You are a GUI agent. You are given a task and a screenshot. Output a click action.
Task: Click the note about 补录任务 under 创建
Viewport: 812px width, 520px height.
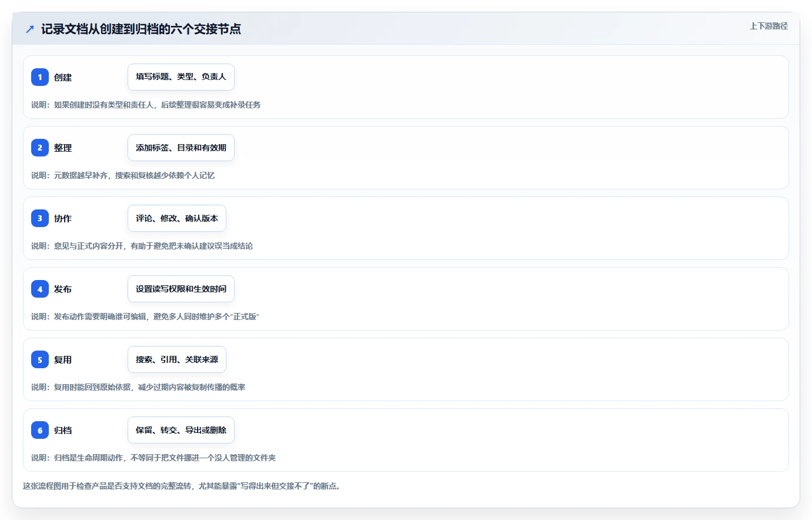pyautogui.click(x=146, y=105)
